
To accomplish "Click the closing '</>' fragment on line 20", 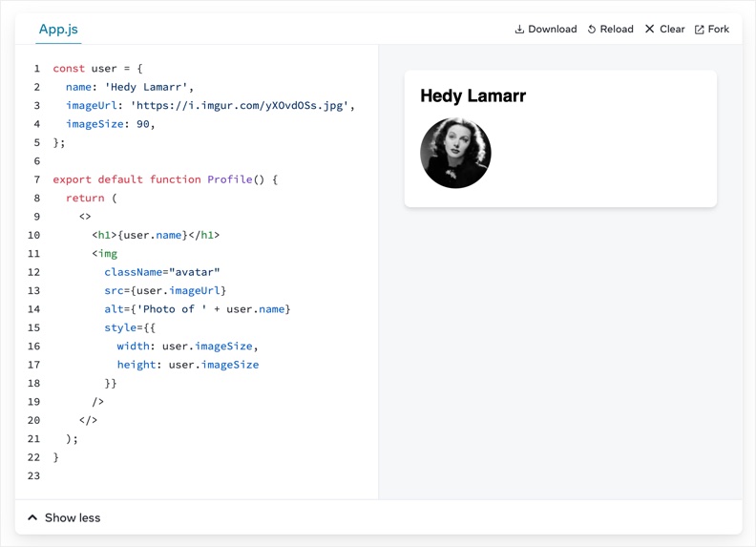I will click(88, 420).
